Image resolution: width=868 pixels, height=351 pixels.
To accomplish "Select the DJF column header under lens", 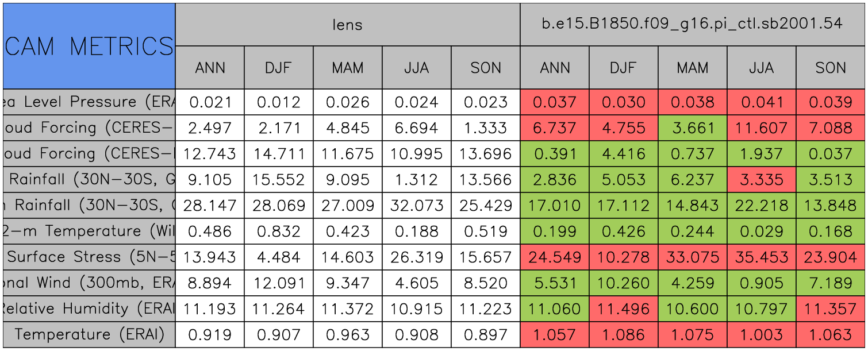I will tap(278, 68).
